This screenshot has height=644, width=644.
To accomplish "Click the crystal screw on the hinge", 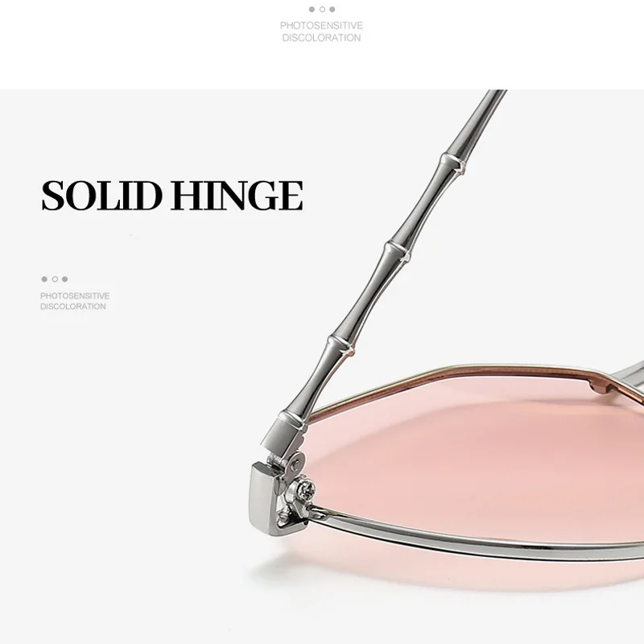I will click(x=307, y=489).
